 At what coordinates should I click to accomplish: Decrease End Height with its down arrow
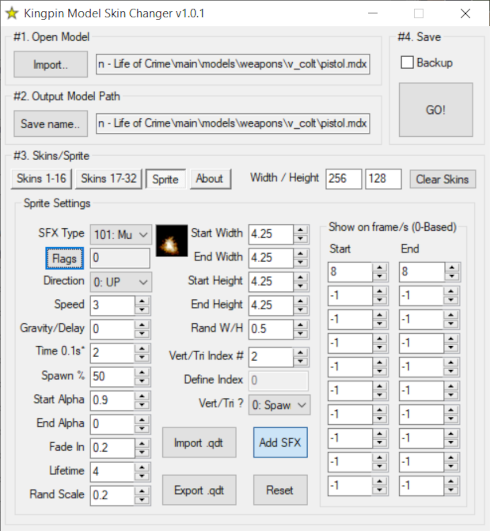coord(301,310)
